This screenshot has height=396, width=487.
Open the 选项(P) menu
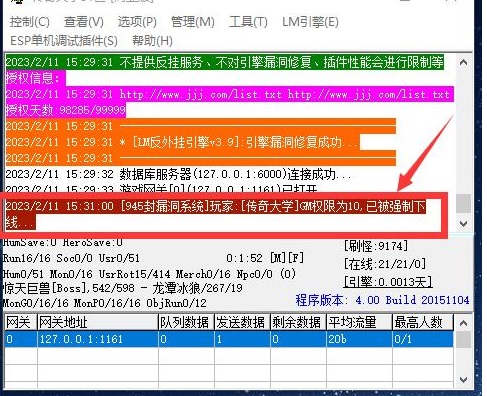tap(137, 22)
